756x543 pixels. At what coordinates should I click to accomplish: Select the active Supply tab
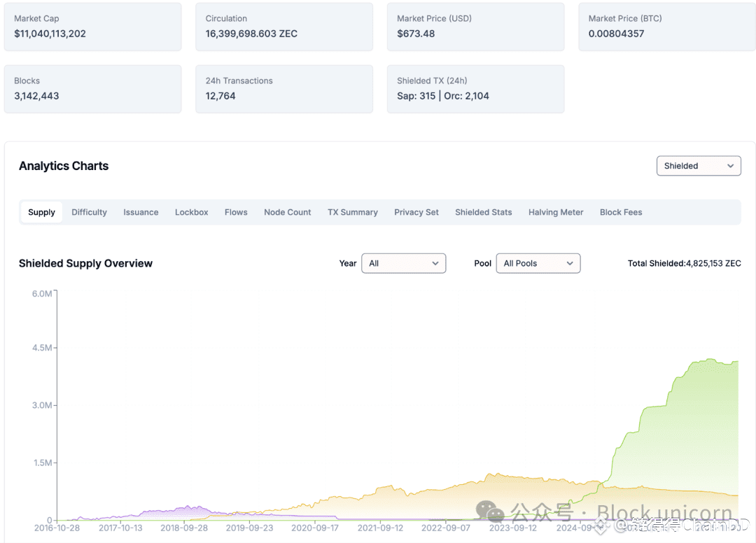pyautogui.click(x=41, y=212)
